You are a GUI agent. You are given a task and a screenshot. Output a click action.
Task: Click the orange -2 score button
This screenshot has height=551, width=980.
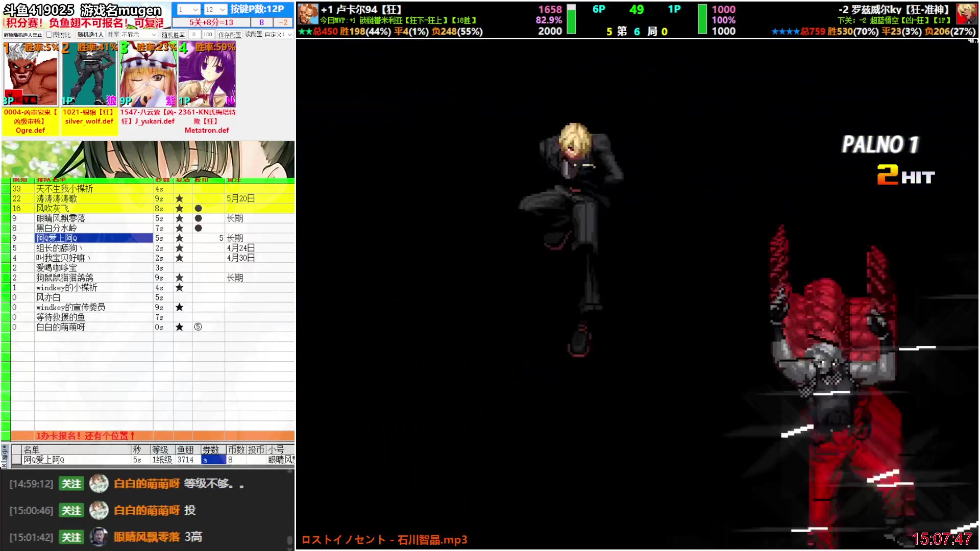pos(283,22)
